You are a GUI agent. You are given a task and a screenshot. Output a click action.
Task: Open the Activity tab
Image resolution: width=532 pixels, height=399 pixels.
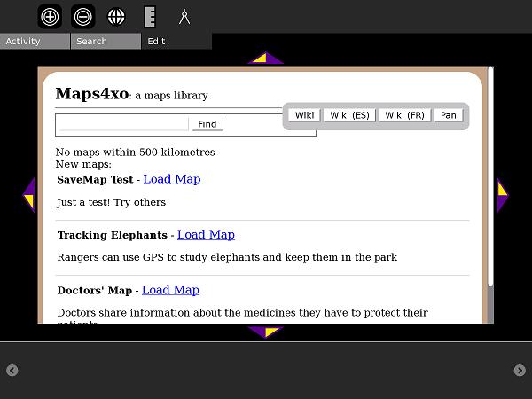click(x=35, y=42)
